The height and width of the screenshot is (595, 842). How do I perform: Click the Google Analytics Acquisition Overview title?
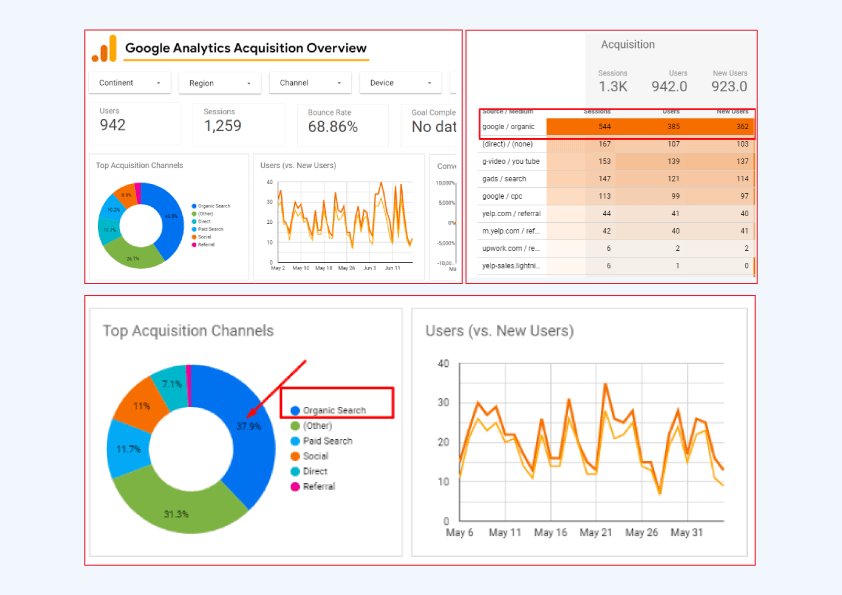click(x=246, y=48)
